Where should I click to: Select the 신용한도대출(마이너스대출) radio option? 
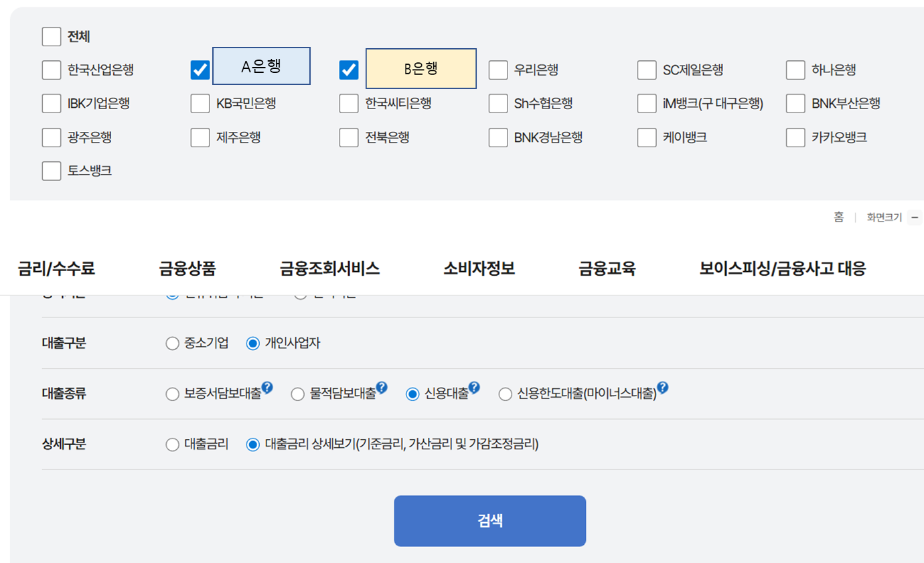506,394
